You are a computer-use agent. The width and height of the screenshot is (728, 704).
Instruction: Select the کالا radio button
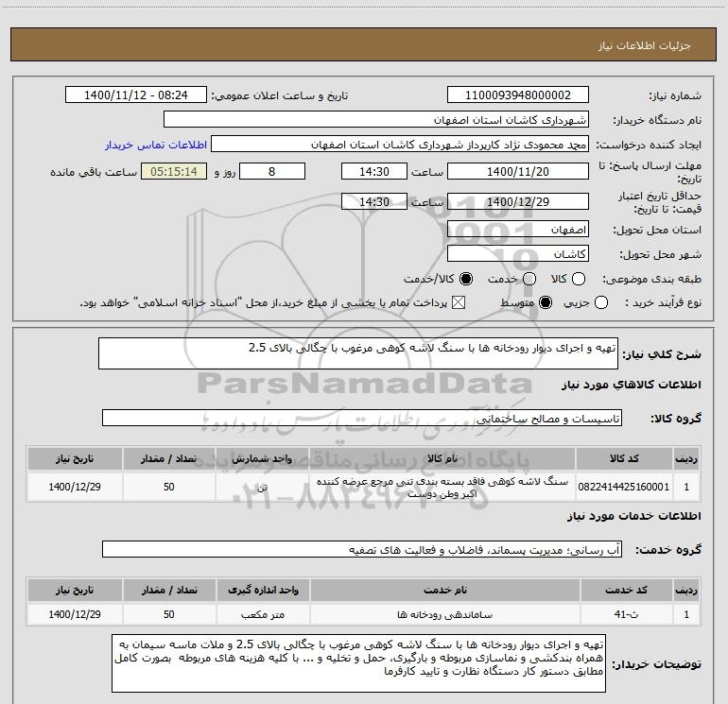pyautogui.click(x=579, y=279)
